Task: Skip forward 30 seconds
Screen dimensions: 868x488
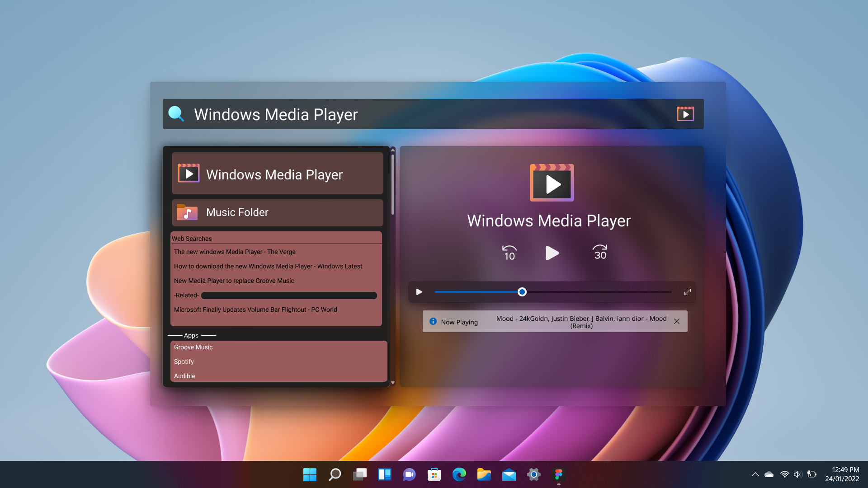Action: pyautogui.click(x=600, y=252)
